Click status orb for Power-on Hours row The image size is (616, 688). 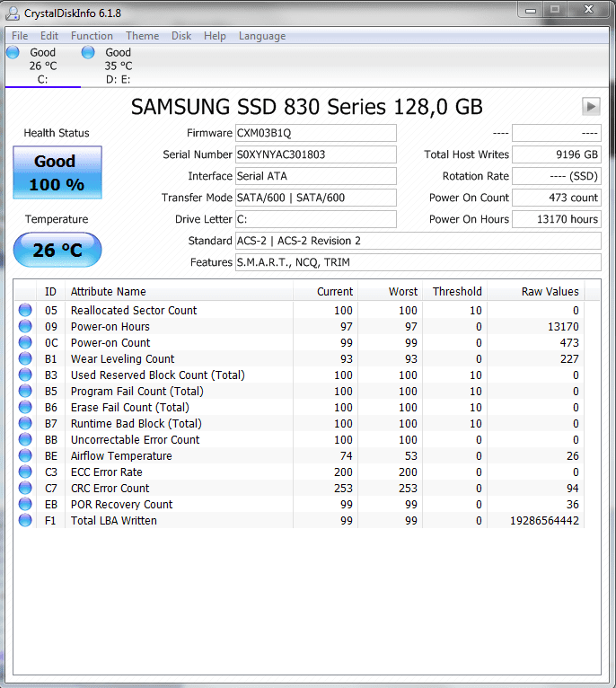(x=25, y=326)
